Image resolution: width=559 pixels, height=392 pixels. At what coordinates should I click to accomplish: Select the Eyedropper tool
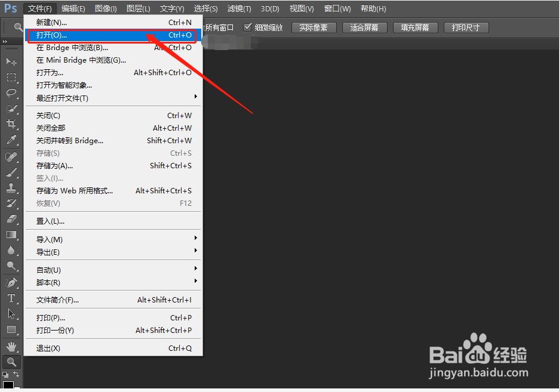click(x=11, y=140)
